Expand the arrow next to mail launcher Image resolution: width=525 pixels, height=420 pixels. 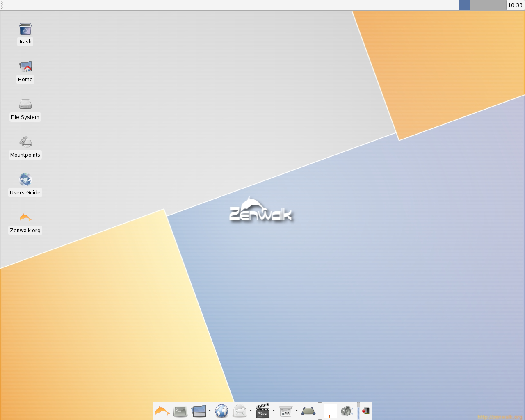(x=251, y=411)
